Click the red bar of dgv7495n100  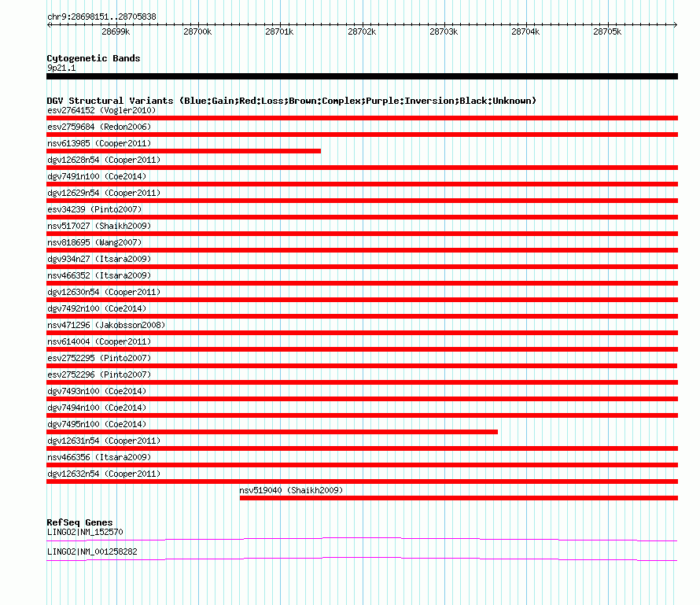tap(272, 432)
